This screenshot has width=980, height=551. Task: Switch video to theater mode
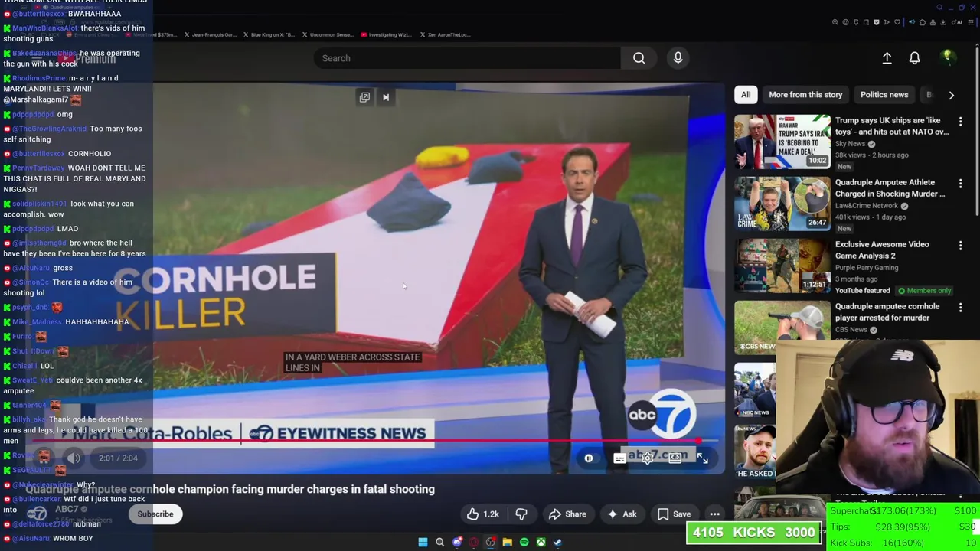coord(675,458)
